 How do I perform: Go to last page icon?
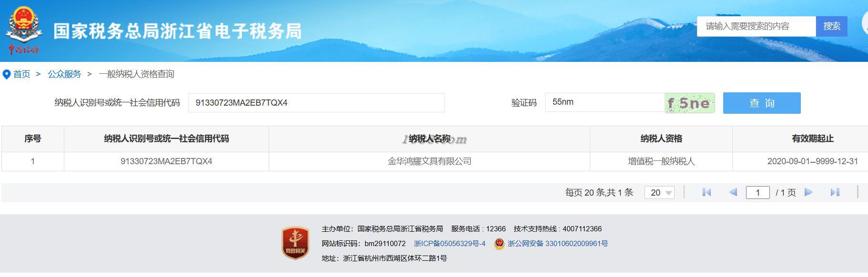click(x=835, y=192)
